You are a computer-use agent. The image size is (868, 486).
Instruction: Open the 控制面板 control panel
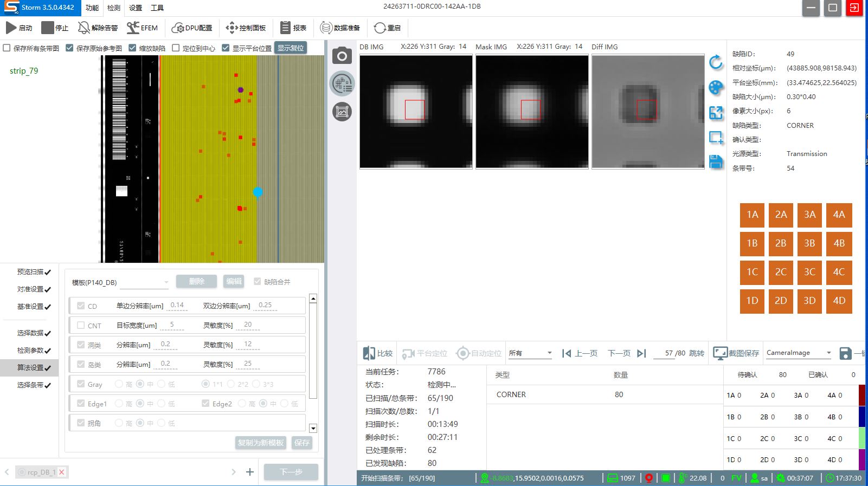(246, 28)
